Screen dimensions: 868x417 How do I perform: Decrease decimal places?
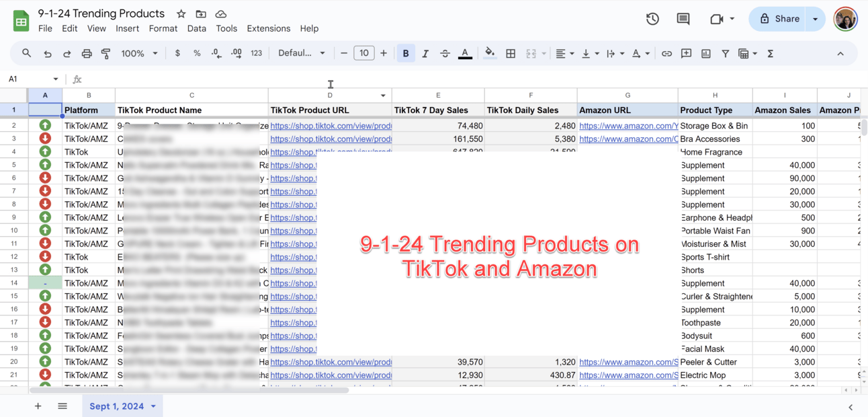[216, 53]
